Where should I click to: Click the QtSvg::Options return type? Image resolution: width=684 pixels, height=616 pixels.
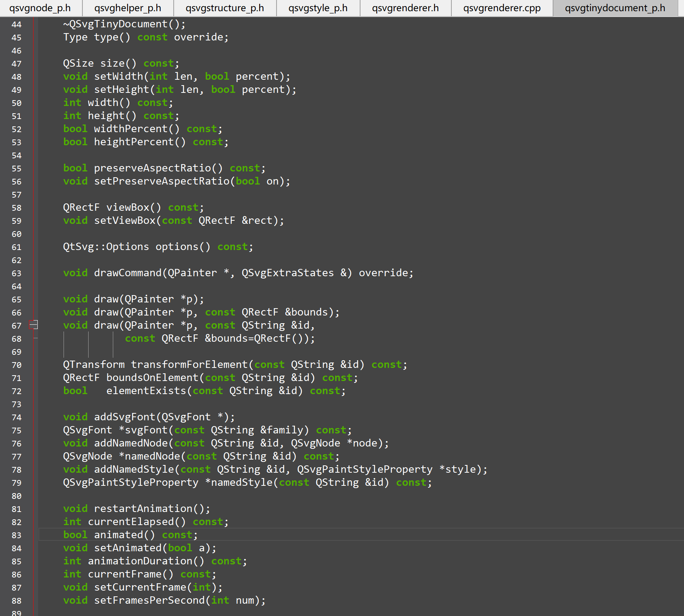pos(106,247)
